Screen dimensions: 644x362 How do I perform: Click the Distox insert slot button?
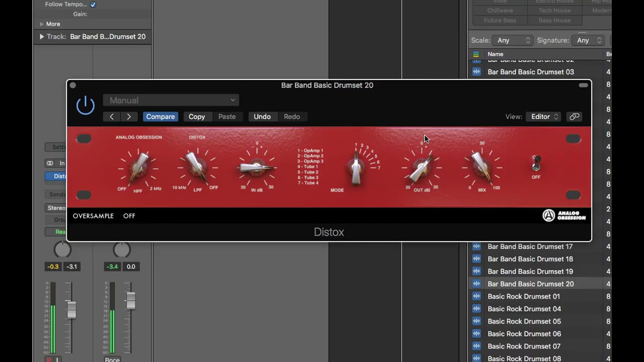pyautogui.click(x=56, y=176)
